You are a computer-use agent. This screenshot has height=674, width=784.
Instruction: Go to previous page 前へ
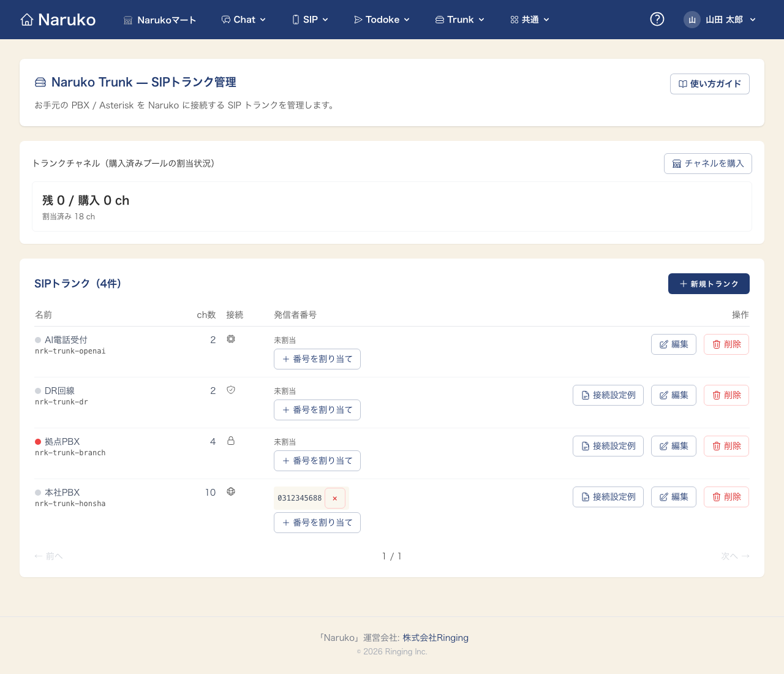(x=48, y=556)
